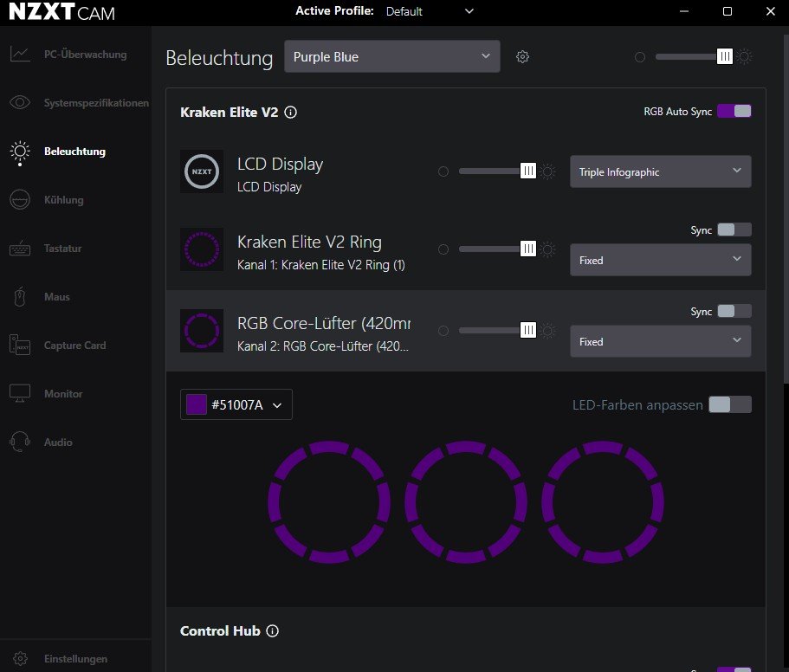Open the Tastatur section
Image resolution: width=789 pixels, height=672 pixels.
coord(62,249)
